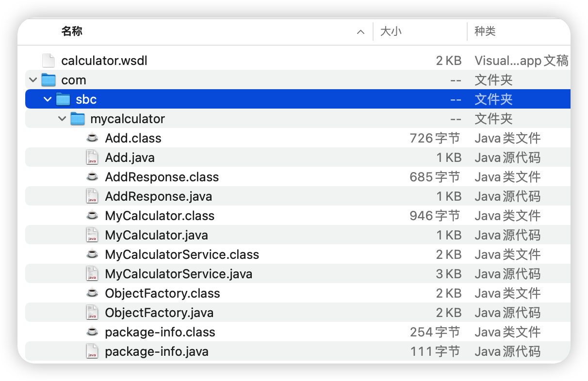Click the com folder icon
This screenshot has width=588, height=381.
tap(49, 80)
